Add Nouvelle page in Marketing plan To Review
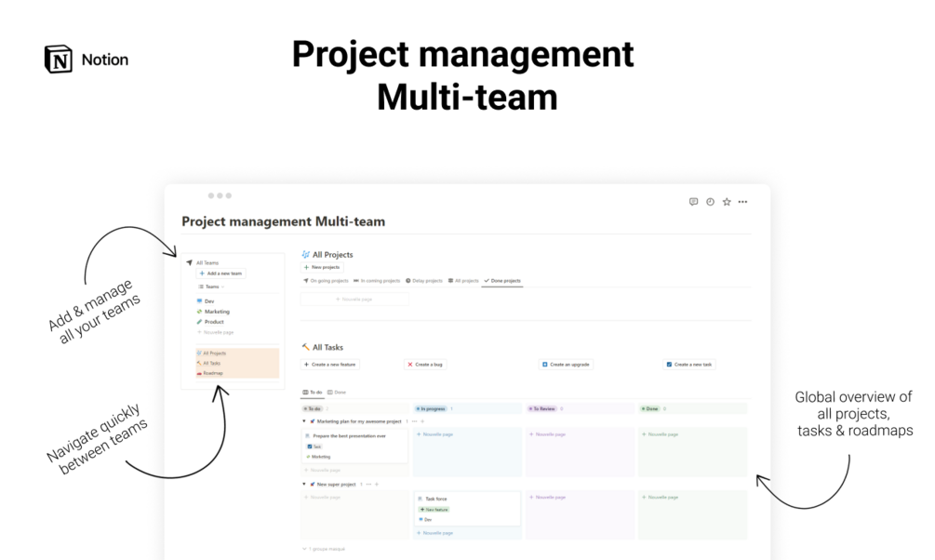The image size is (935, 560). (547, 434)
